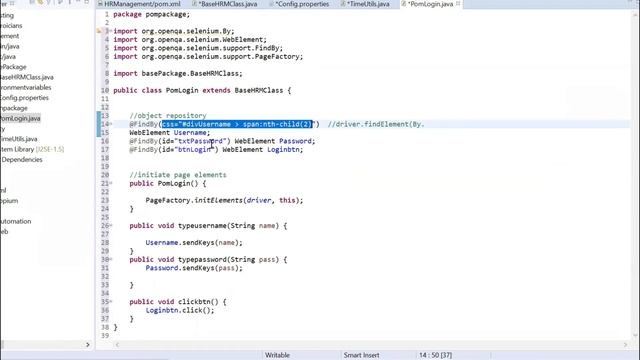Click 'Loginbtn.click();' on line 36
The width and height of the screenshot is (640, 360).
pyautogui.click(x=180, y=311)
